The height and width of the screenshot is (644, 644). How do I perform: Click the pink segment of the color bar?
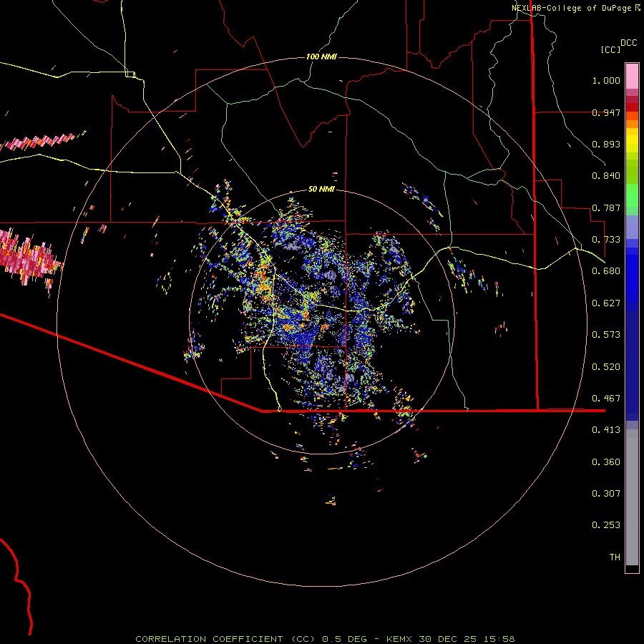pos(632,76)
